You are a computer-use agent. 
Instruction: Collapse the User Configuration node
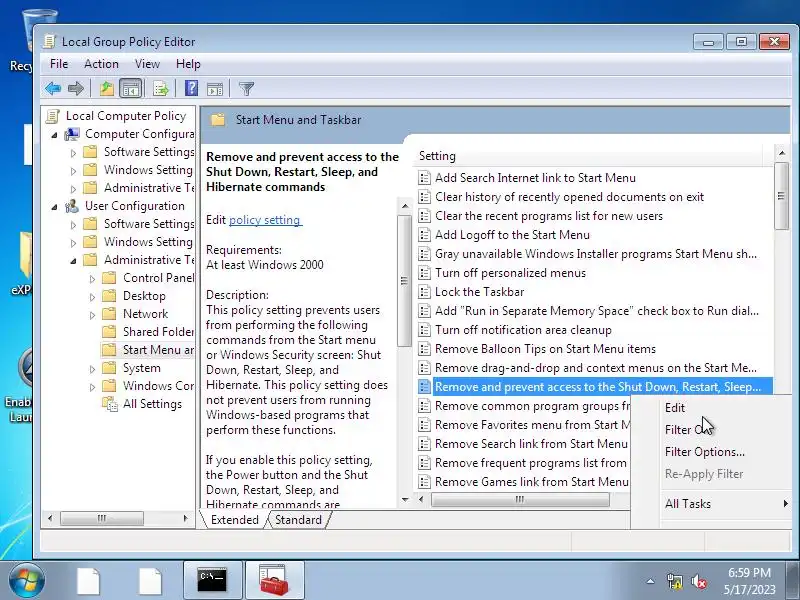click(x=55, y=207)
